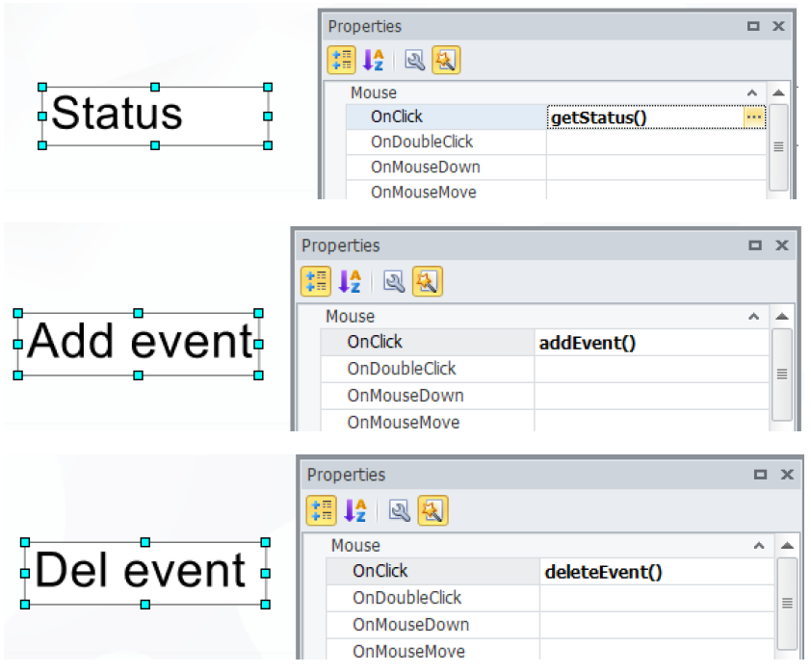The height and width of the screenshot is (672, 811).
Task: Click Alphabetical sort icon in deleteEvent Properties panel
Action: [354, 510]
